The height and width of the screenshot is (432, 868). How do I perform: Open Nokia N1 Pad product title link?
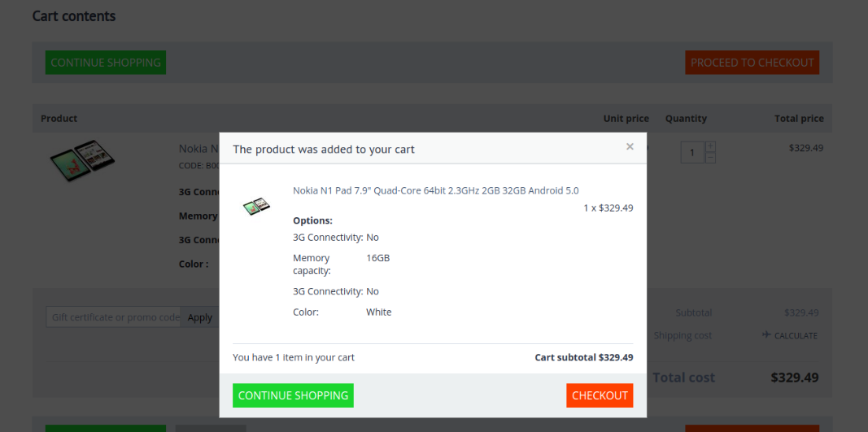(436, 190)
